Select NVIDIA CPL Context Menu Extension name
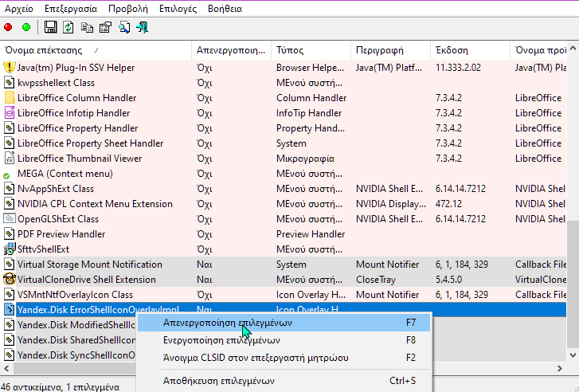Image resolution: width=579 pixels, height=392 pixels. click(x=95, y=204)
